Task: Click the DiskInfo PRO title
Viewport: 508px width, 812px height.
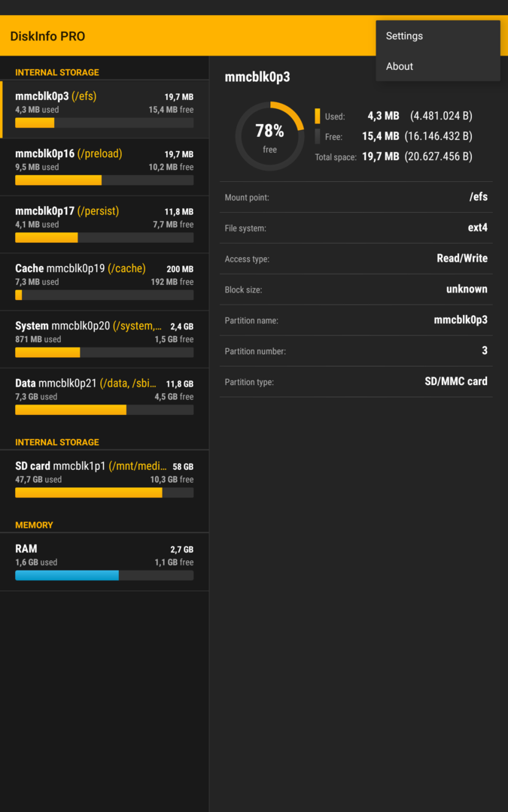Action: (47, 36)
